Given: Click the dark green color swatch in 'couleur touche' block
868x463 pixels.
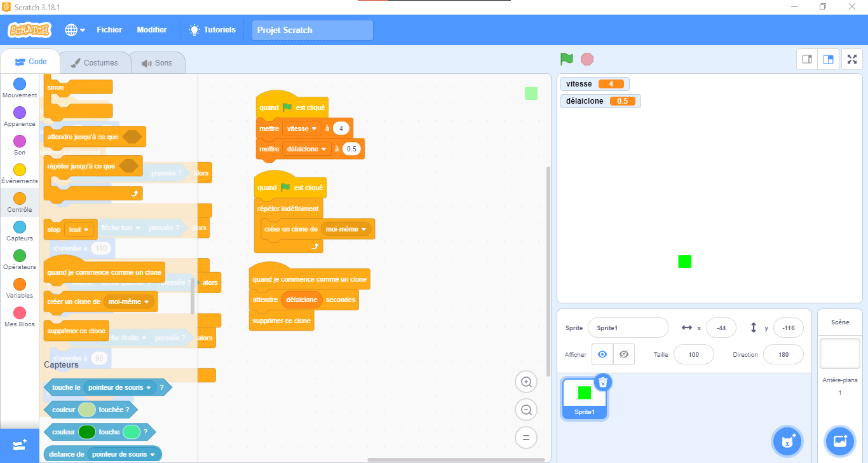Looking at the screenshot, I should 87,432.
